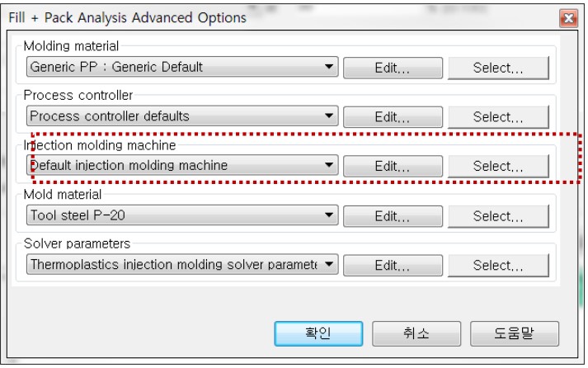Screen dimensions: 588x368
Task: Select another Injection molding machine
Action: coord(498,166)
